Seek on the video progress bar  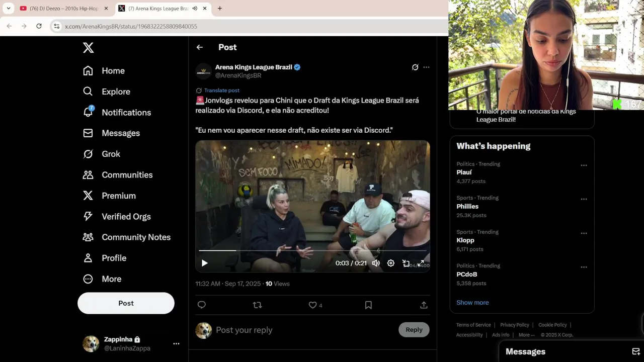312,250
